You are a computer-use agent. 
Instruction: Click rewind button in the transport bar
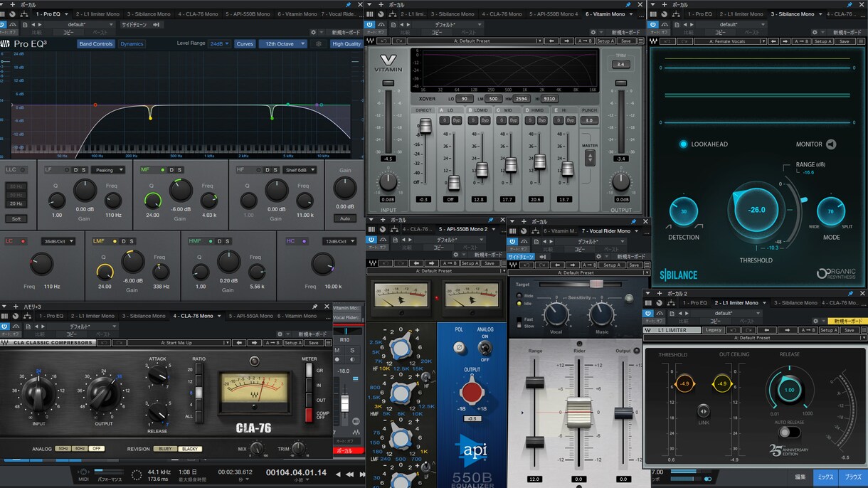[350, 474]
